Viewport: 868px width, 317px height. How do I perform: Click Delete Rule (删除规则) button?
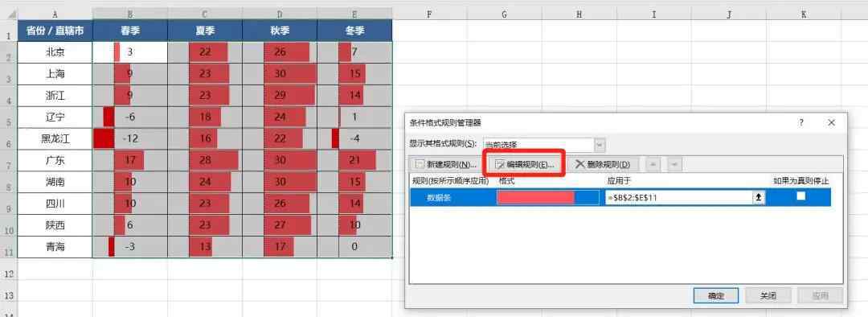(x=602, y=165)
